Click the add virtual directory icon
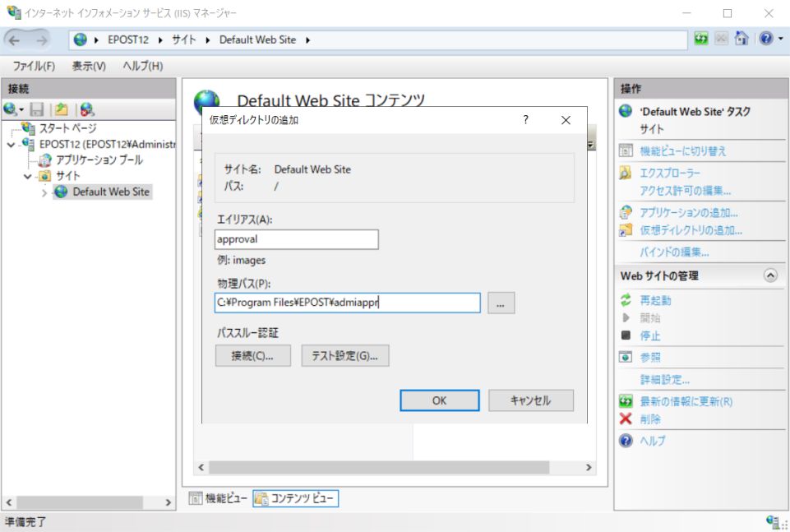This screenshot has width=790, height=532. pyautogui.click(x=626, y=229)
